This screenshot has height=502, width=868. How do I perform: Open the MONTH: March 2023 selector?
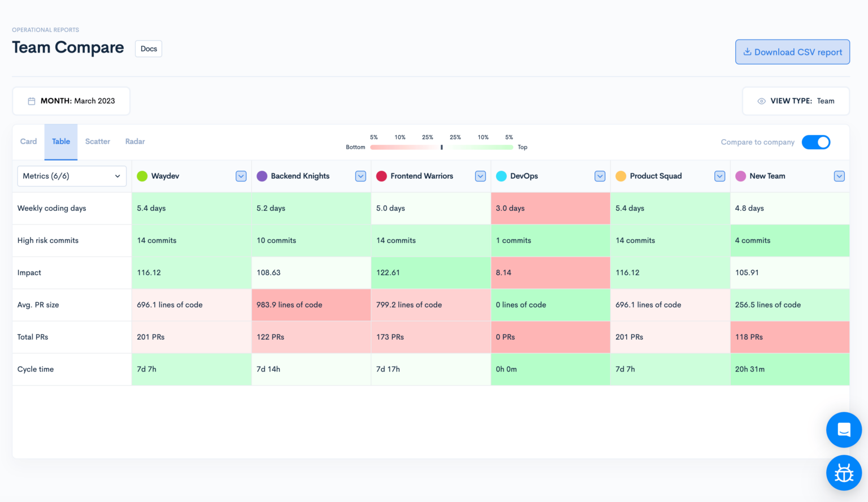tap(71, 101)
